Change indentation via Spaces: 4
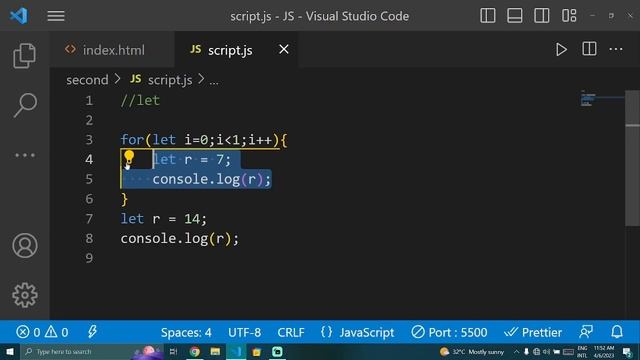Screen dimensions: 640x360 [x=186, y=332]
